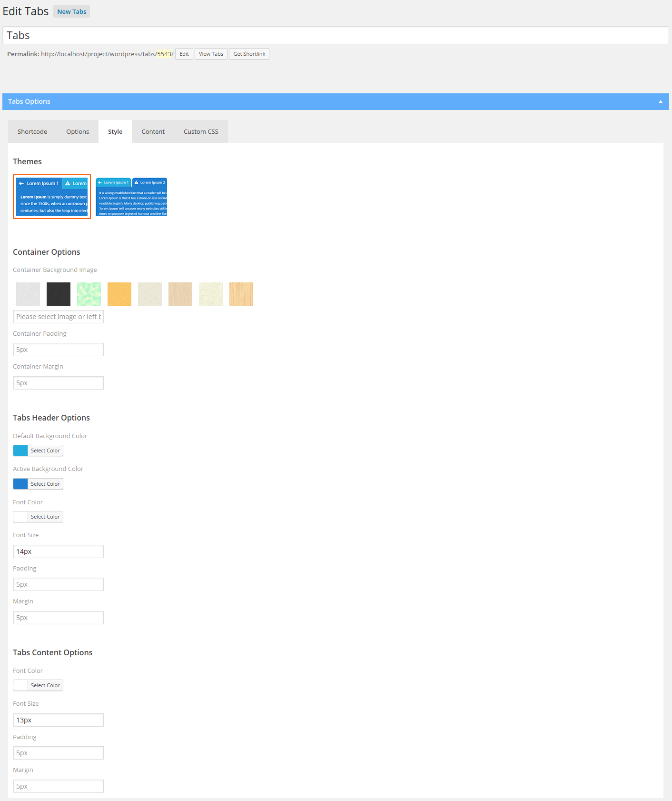Open Default Background Color picker swatch
672x801 pixels.
[20, 451]
